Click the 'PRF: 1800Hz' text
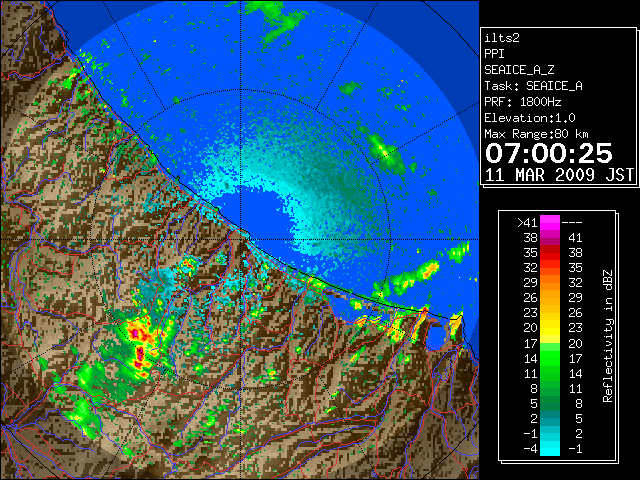 click(x=522, y=102)
